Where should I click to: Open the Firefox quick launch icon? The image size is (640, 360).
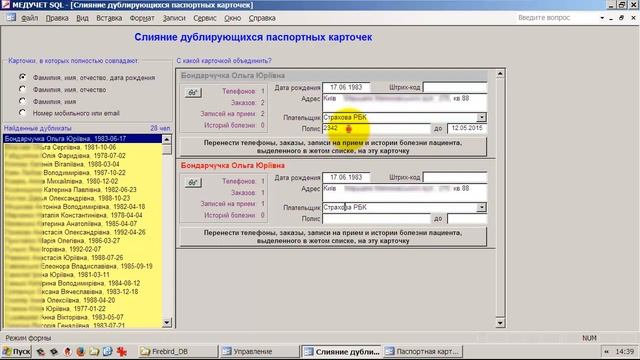tap(80, 351)
